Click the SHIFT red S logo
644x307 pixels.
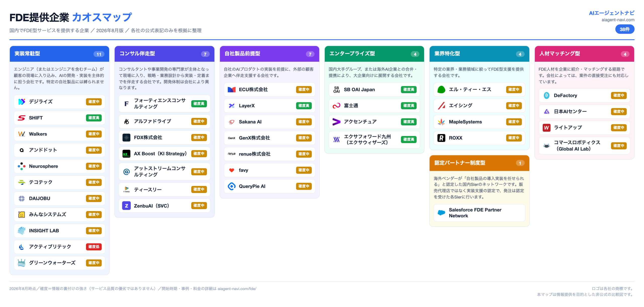pyautogui.click(x=22, y=118)
